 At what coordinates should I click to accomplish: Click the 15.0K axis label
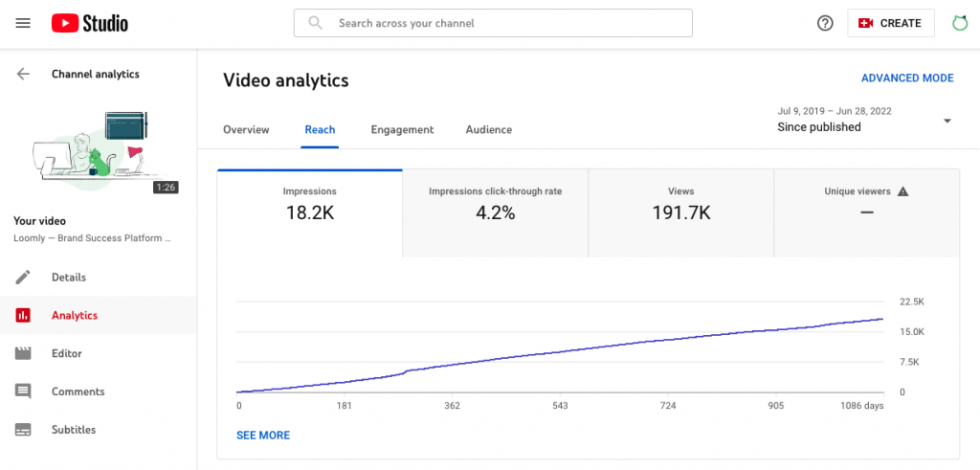click(x=911, y=332)
